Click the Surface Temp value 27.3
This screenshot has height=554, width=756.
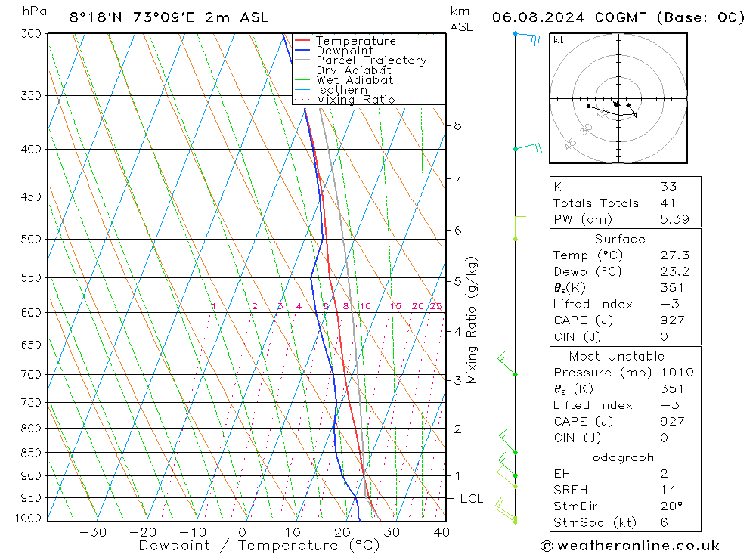674,255
